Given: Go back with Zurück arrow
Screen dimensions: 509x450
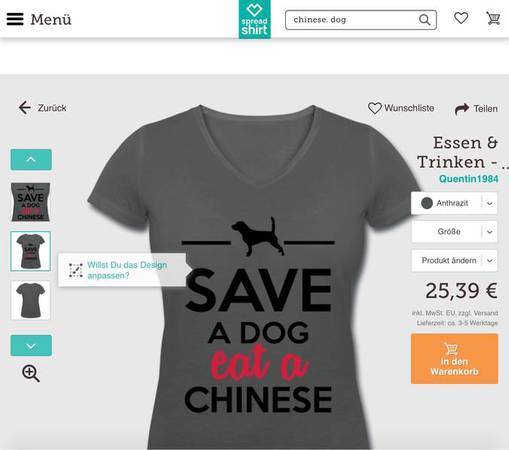Looking at the screenshot, I should click(x=25, y=108).
